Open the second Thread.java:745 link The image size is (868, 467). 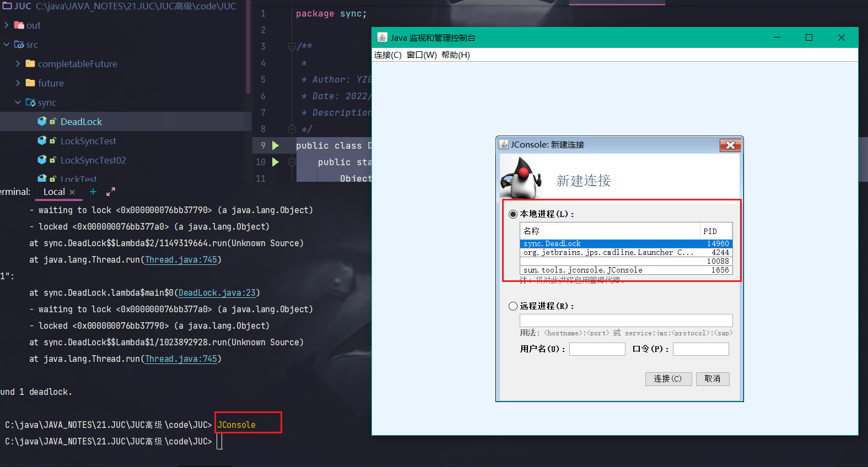coord(181,359)
